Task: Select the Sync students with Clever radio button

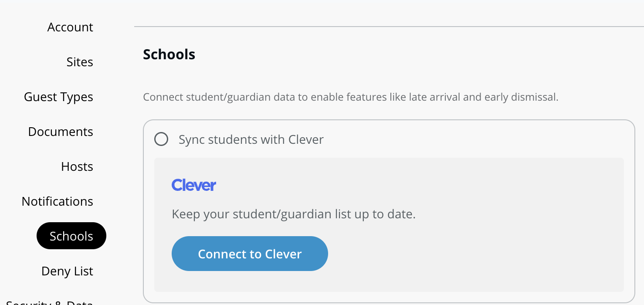Action: (x=161, y=139)
